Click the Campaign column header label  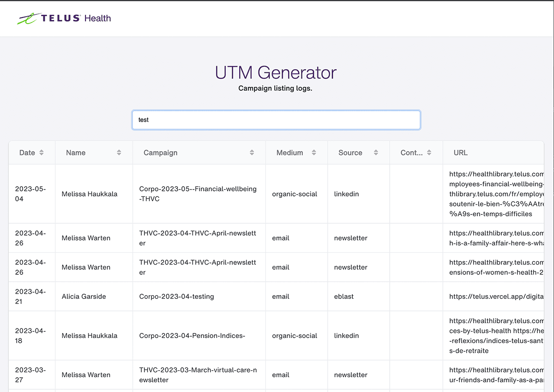point(160,153)
